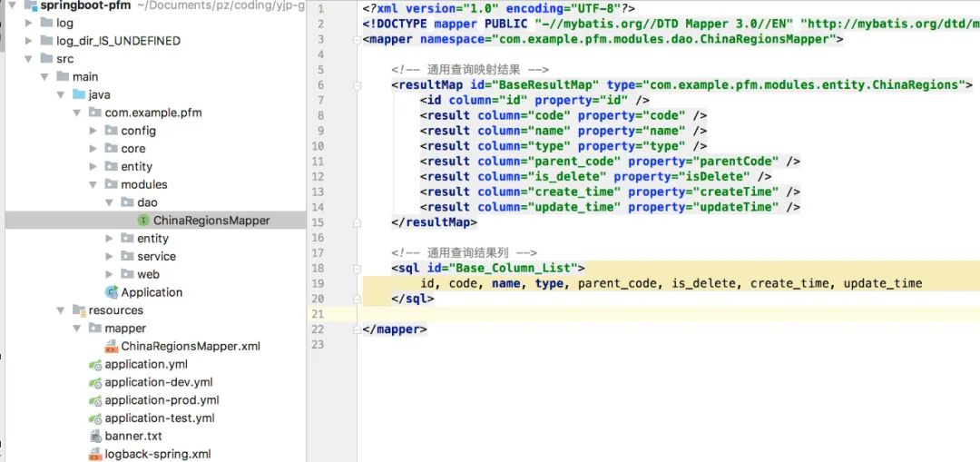Click the update_time column in sql list

pyautogui.click(x=883, y=283)
